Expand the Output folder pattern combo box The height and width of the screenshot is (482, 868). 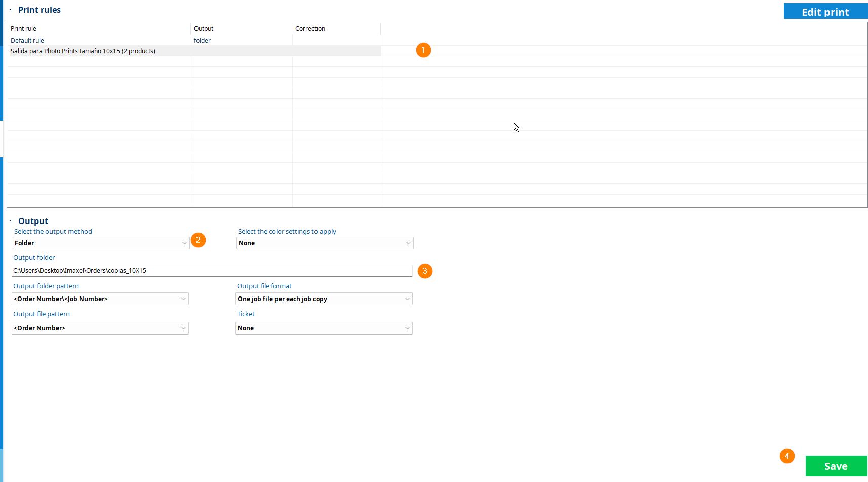pyautogui.click(x=100, y=299)
